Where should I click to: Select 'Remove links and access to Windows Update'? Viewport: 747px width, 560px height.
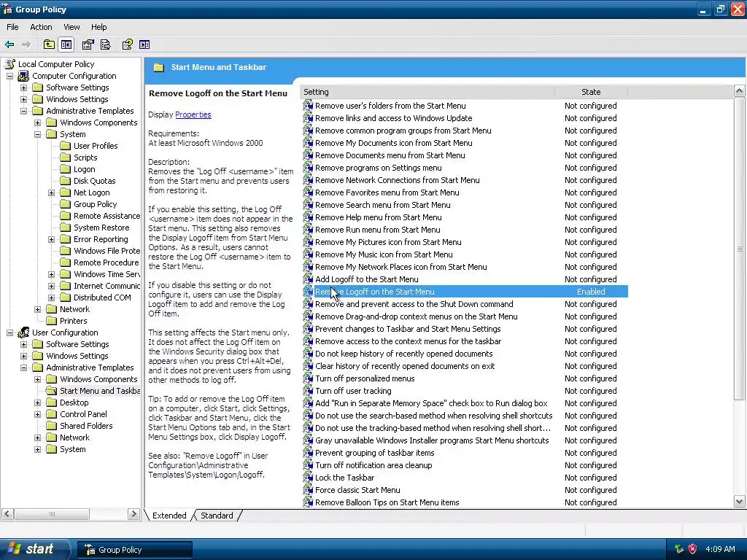click(x=393, y=118)
